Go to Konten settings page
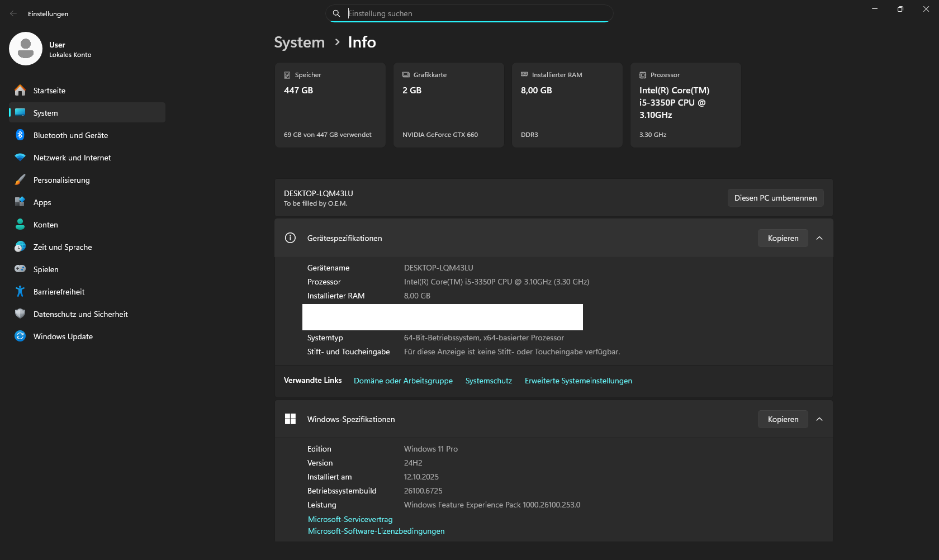 coord(46,225)
